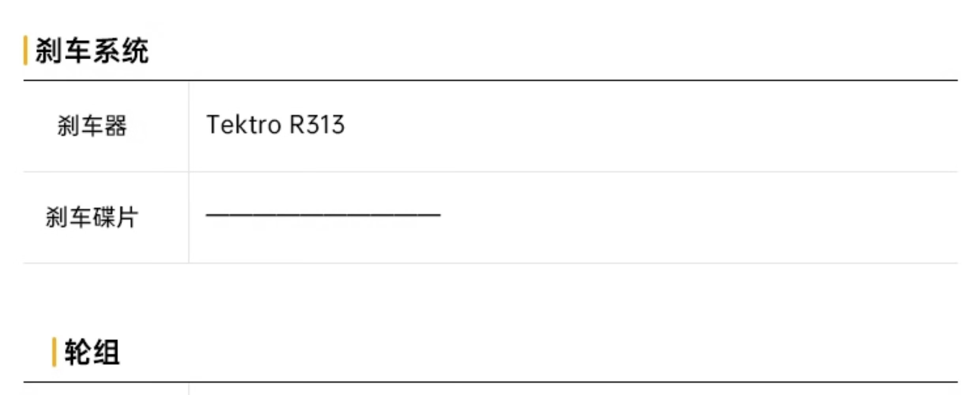
Task: Click blank space between 刹车碟片 row and 轮组
Action: 490,299
